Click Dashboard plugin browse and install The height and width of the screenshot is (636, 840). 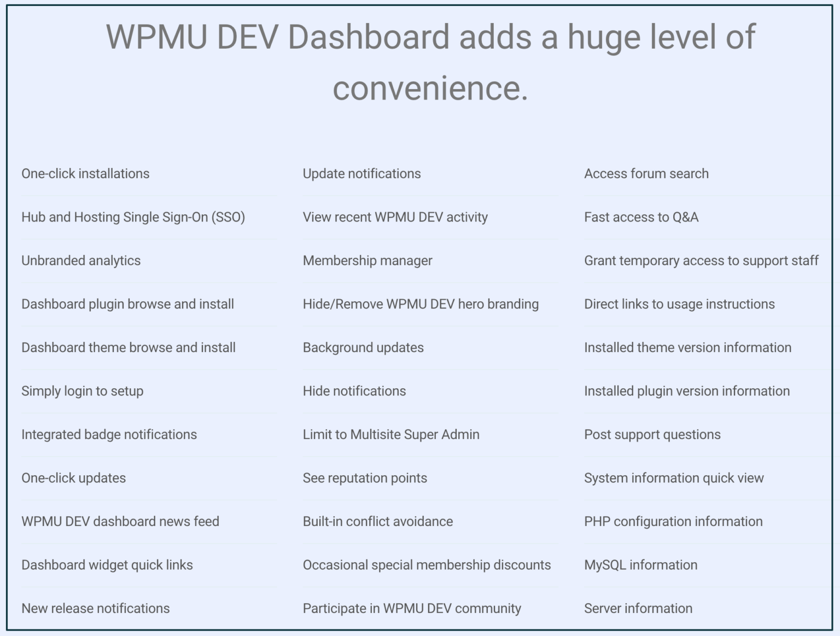pos(127,304)
